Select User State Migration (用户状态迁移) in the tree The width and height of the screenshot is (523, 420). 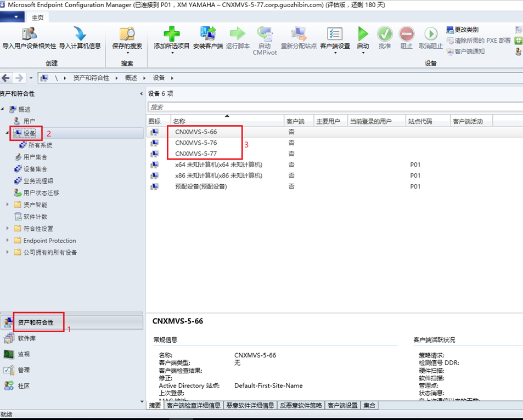[41, 192]
